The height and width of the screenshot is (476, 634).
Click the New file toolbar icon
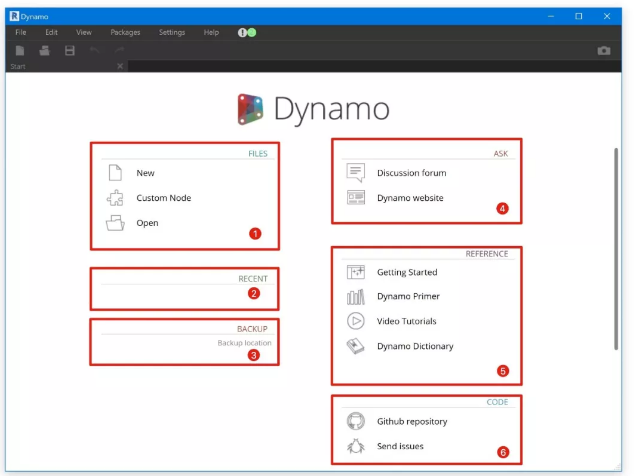20,51
